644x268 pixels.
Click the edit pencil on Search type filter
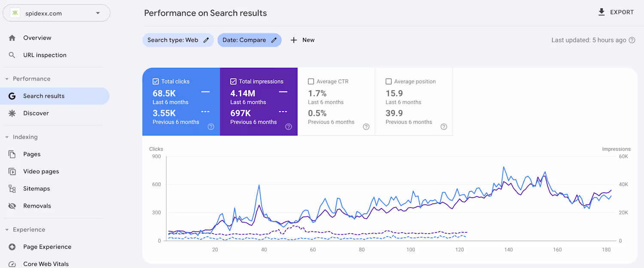206,40
